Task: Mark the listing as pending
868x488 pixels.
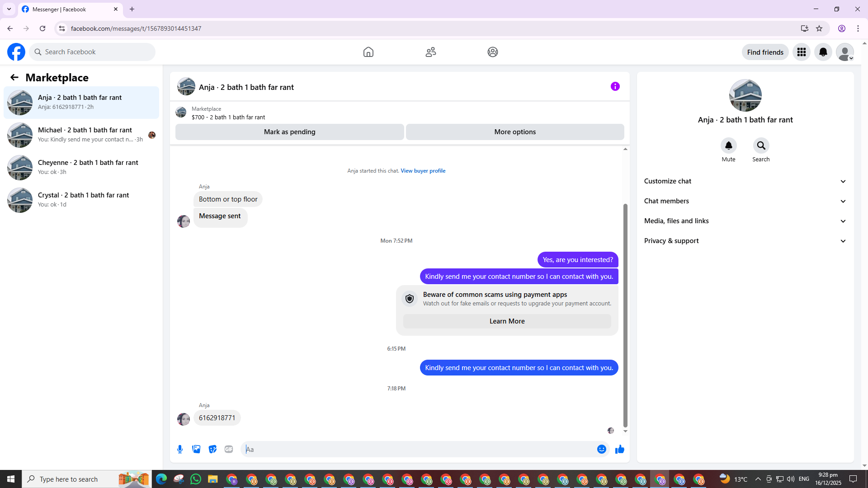Action: click(290, 132)
